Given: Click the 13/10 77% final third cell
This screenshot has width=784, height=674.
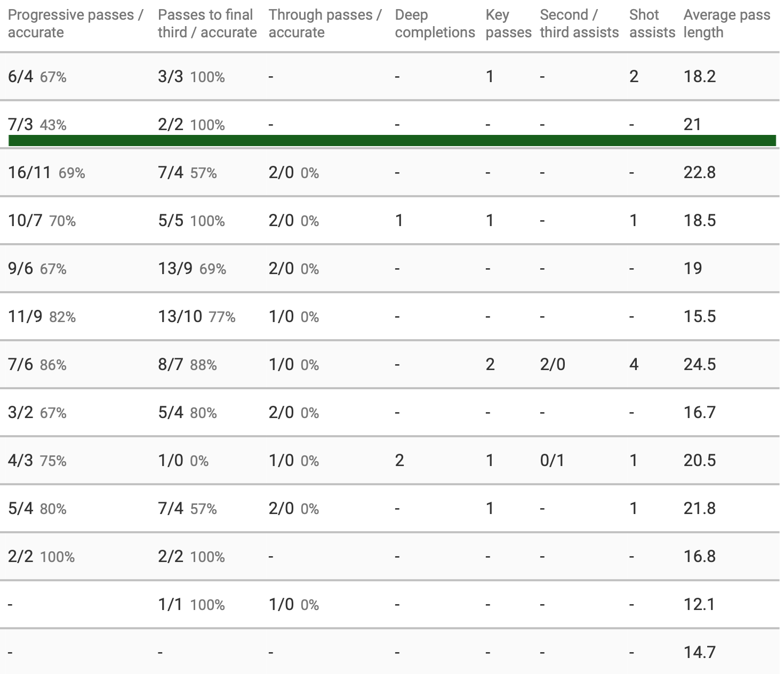Looking at the screenshot, I should click(196, 317).
